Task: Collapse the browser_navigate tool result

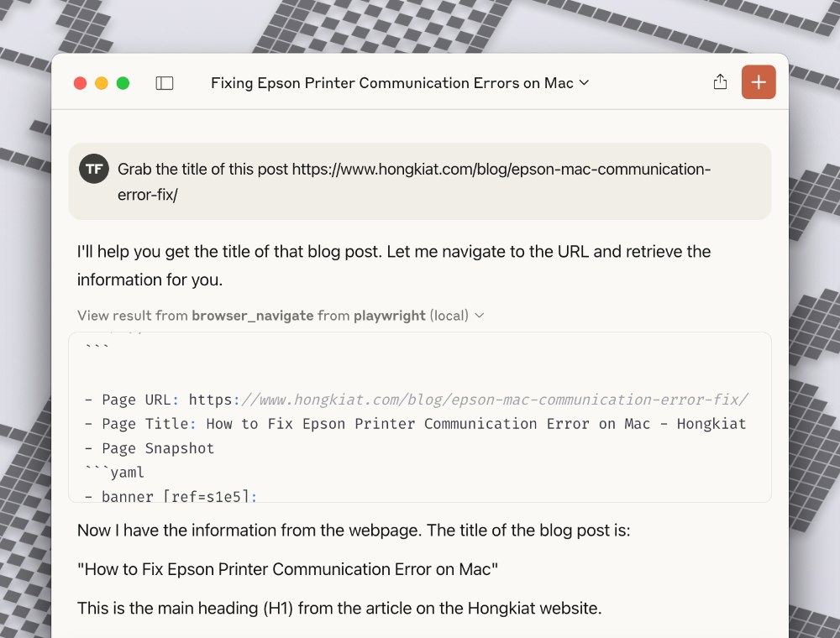Action: (281, 316)
